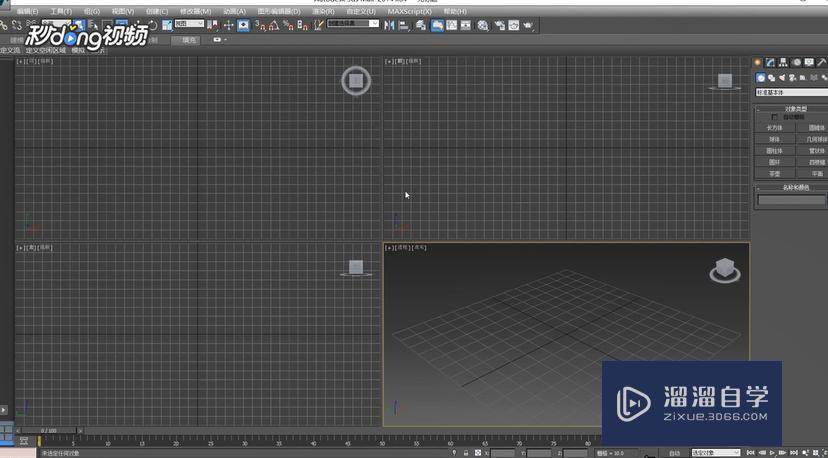This screenshot has height=458, width=828.
Task: Open the reference coordinate system dropdown
Action: pyautogui.click(x=189, y=24)
